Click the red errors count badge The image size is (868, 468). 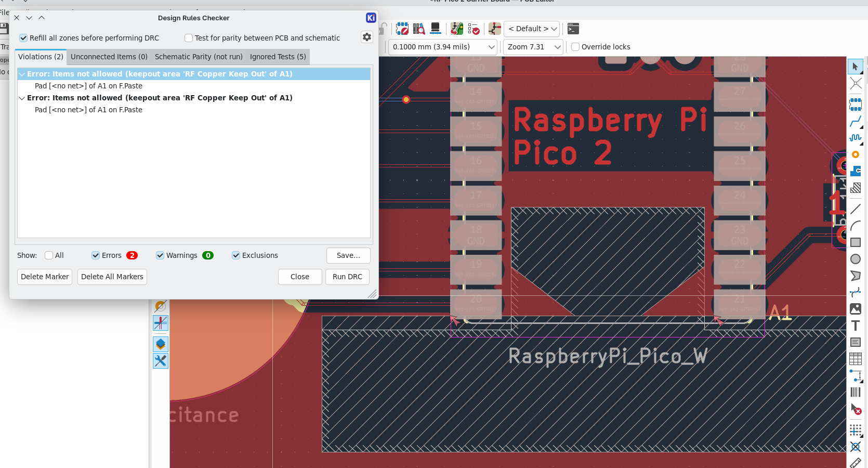coord(132,255)
